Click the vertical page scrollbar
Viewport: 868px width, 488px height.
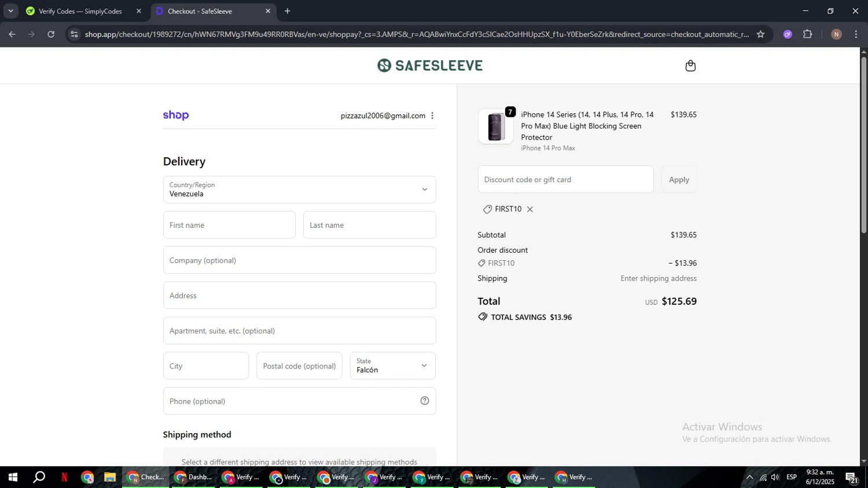863,145
